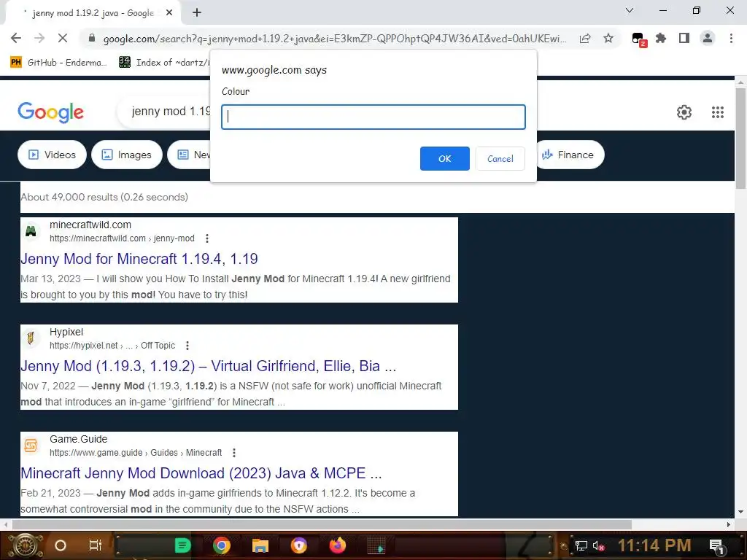Image resolution: width=747 pixels, height=560 pixels.
Task: Filter results by Finance
Action: pos(569,155)
